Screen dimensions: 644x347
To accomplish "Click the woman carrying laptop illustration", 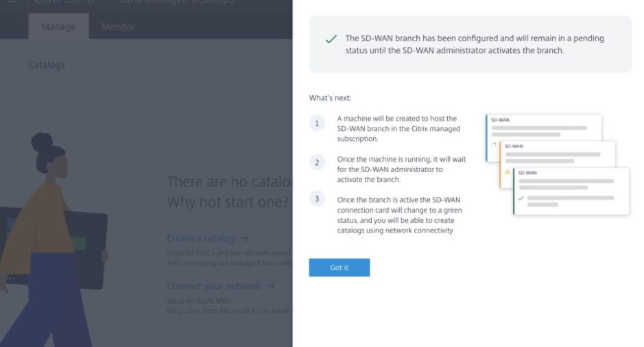I will [x=53, y=240].
